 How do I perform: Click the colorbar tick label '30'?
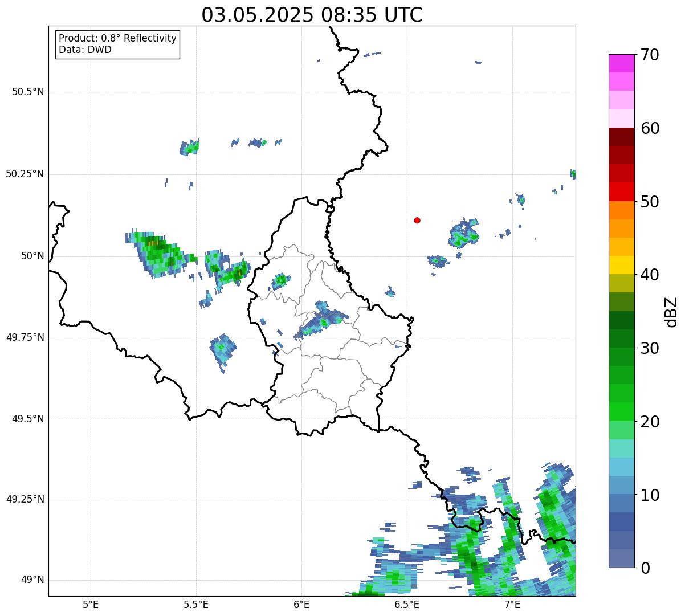(x=650, y=348)
